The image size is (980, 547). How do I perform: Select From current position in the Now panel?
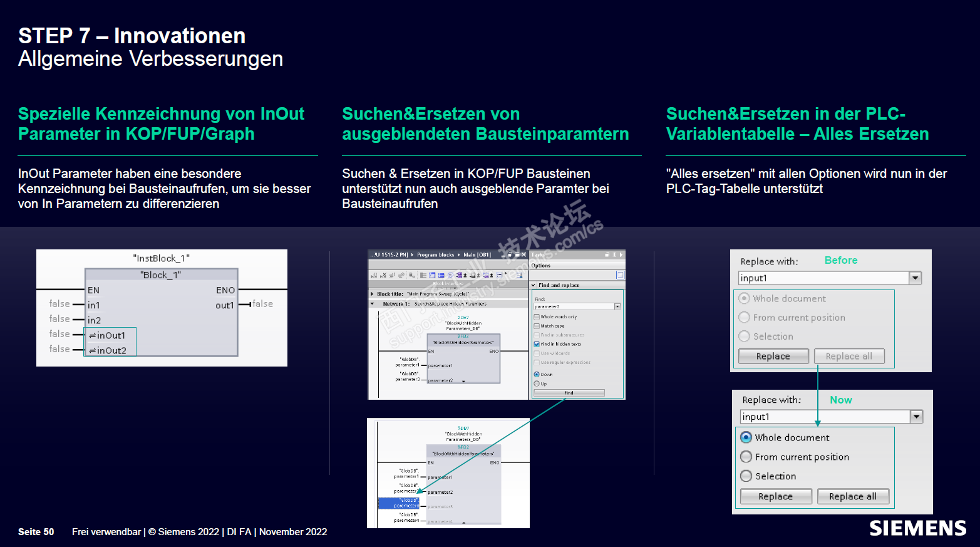coord(746,457)
